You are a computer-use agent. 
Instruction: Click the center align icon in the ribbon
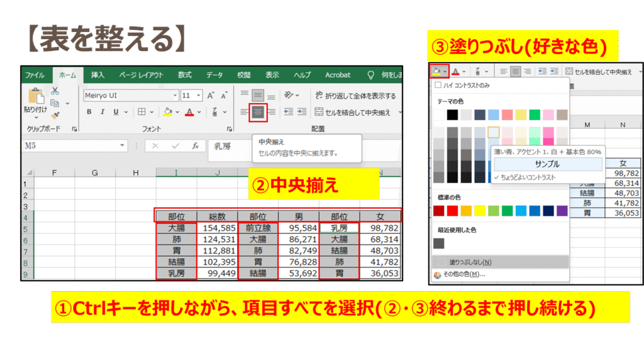pyautogui.click(x=258, y=113)
